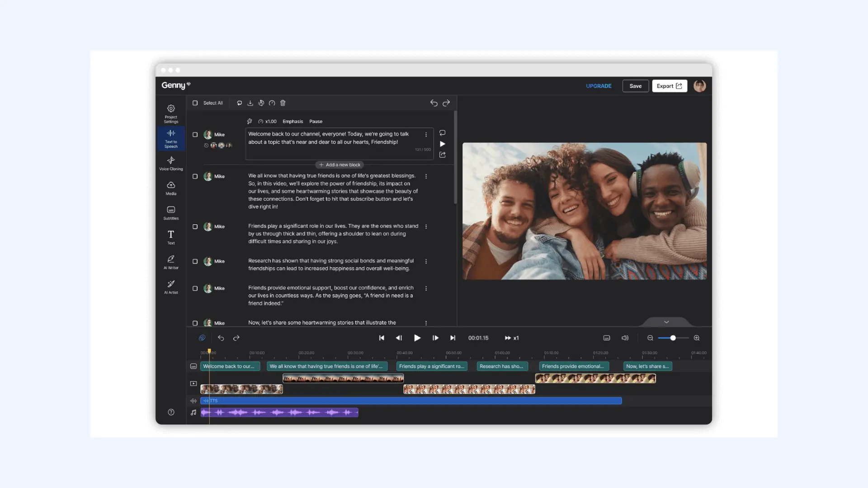This screenshot has height=488, width=868.
Task: Download audio using the download icon
Action: point(250,103)
